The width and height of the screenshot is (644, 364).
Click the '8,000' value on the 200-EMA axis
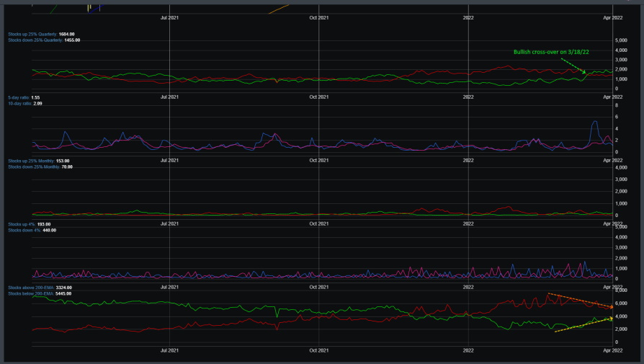coord(621,290)
